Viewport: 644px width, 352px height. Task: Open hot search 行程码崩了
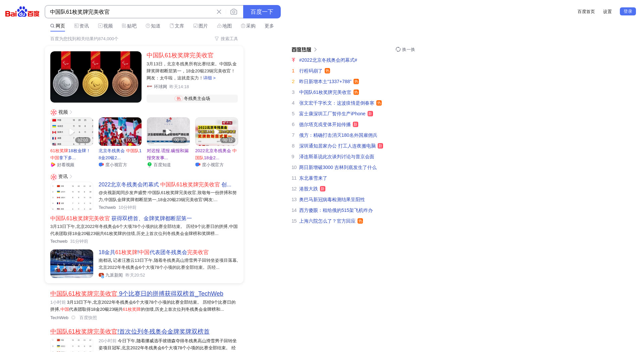pos(311,71)
